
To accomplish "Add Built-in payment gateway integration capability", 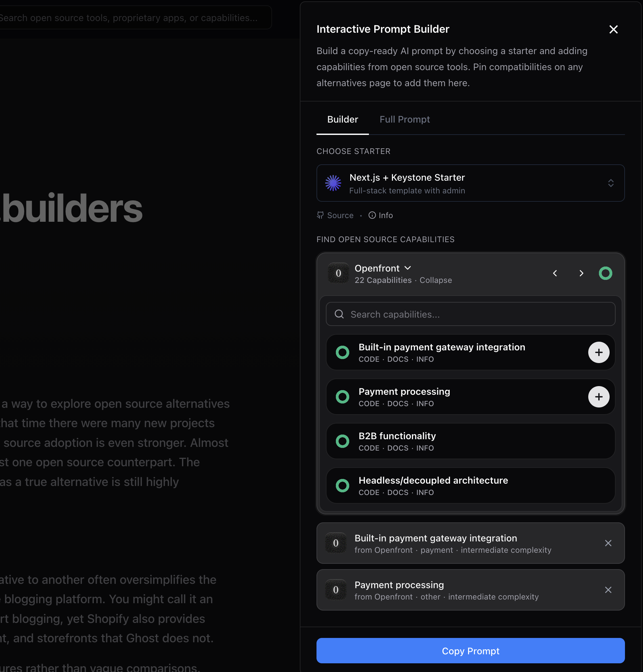I will (x=599, y=352).
